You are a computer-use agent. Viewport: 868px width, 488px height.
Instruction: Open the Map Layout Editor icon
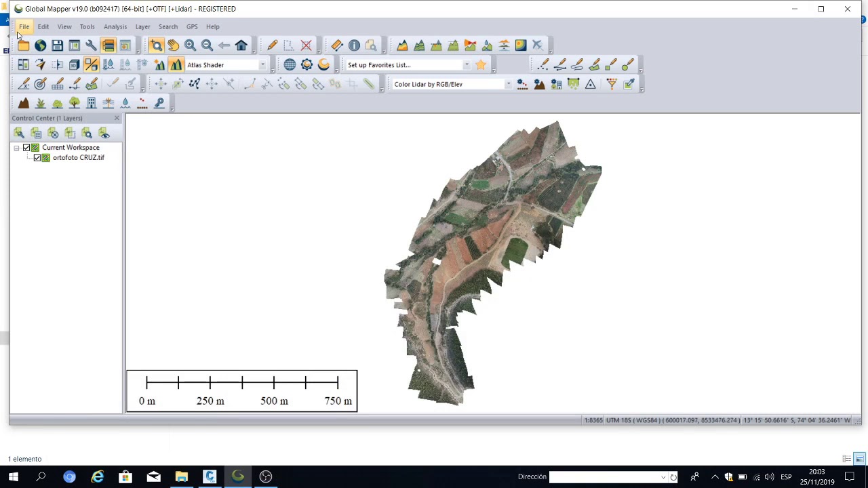pos(75,45)
